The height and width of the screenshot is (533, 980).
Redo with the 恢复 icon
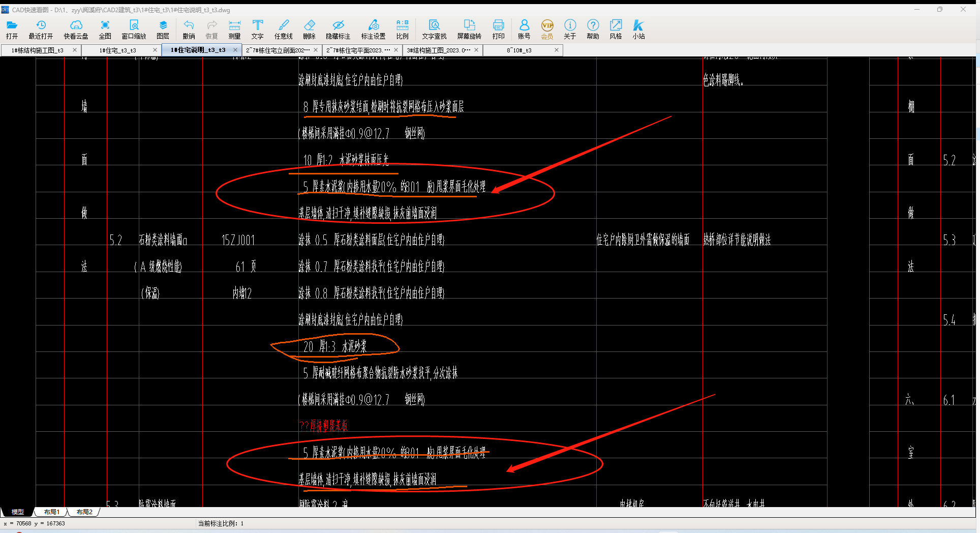211,29
